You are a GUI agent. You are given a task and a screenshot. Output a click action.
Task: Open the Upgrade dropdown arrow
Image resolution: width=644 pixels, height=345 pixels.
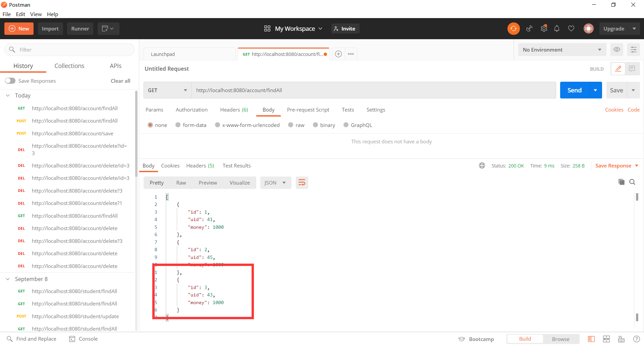634,28
